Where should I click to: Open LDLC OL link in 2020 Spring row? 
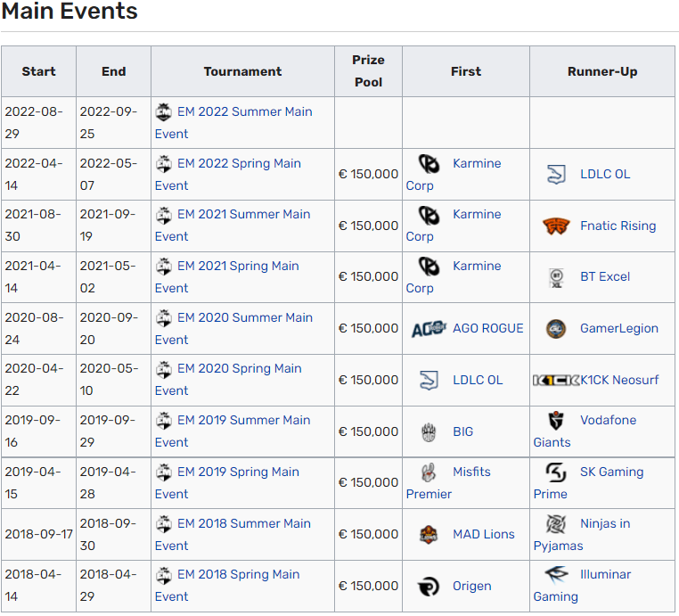(x=478, y=381)
